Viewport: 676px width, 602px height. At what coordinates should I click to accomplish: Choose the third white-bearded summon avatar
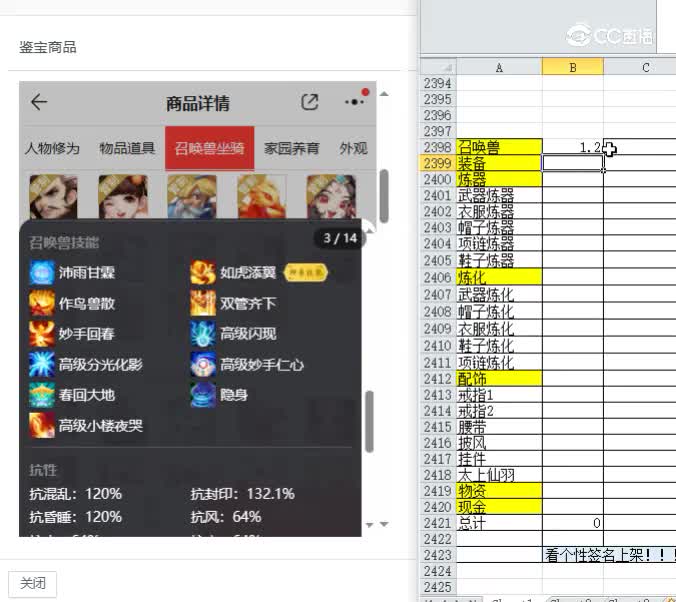pyautogui.click(x=192, y=197)
